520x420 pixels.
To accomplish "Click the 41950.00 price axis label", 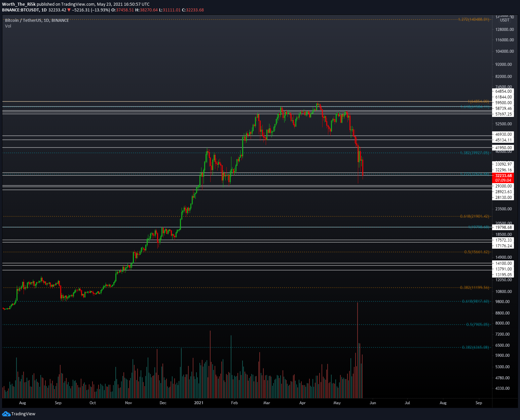I will coord(504,148).
